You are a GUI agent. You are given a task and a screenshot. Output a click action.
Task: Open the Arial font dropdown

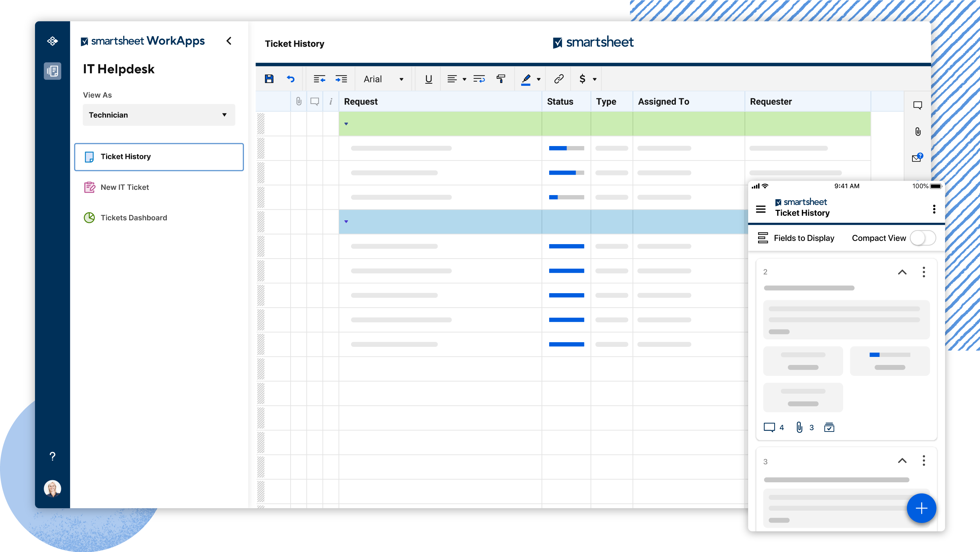401,79
